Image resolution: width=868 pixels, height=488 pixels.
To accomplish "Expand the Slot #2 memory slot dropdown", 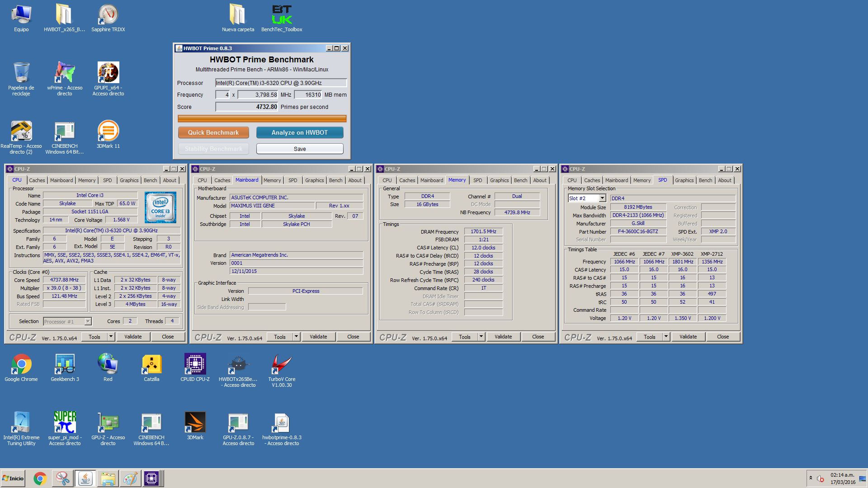I will tap(603, 198).
